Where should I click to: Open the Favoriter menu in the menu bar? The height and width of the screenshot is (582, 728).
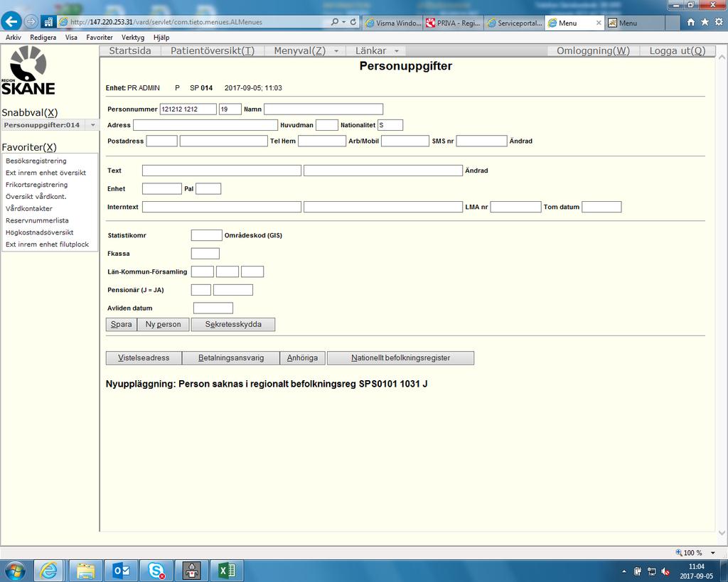100,37
